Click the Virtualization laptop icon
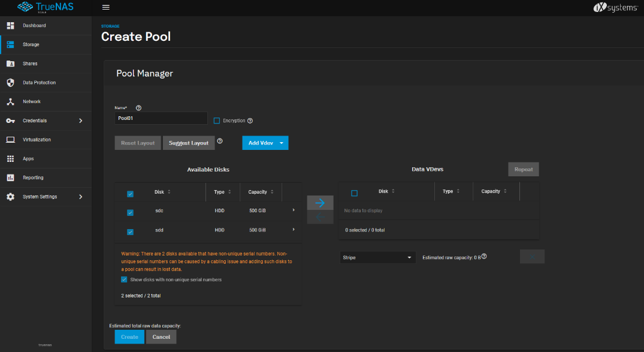 click(x=11, y=140)
